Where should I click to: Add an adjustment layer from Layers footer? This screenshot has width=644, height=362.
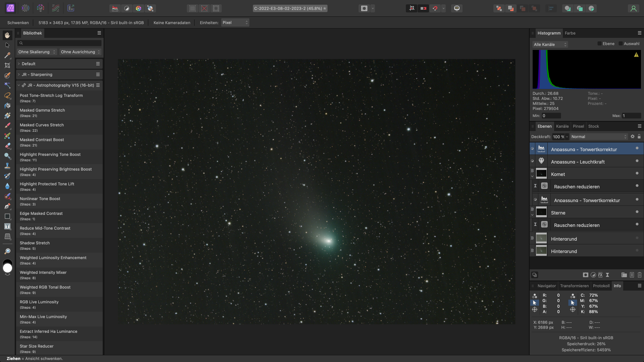593,275
